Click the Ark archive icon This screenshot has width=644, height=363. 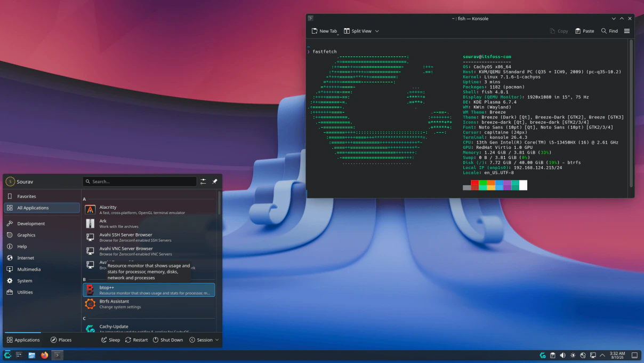click(90, 224)
